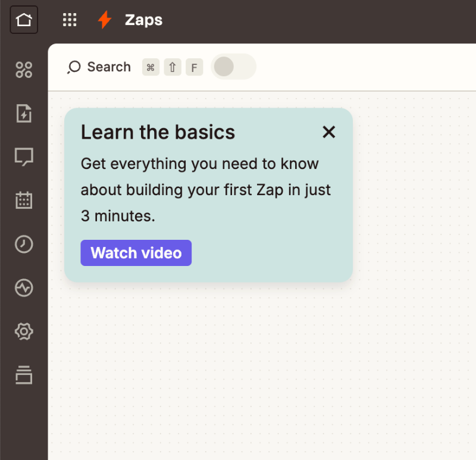The width and height of the screenshot is (476, 460).
Task: Select the Tables calendar-grid icon
Action: (23, 200)
